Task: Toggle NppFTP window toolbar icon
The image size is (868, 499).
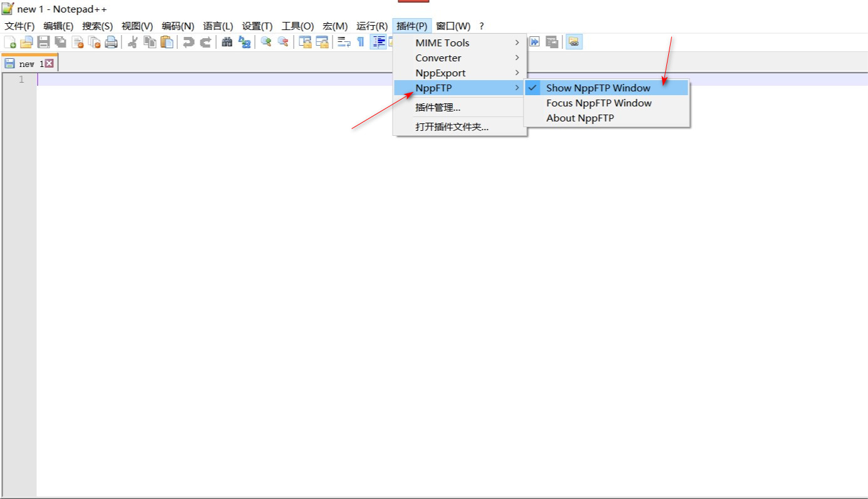Action: coord(574,42)
